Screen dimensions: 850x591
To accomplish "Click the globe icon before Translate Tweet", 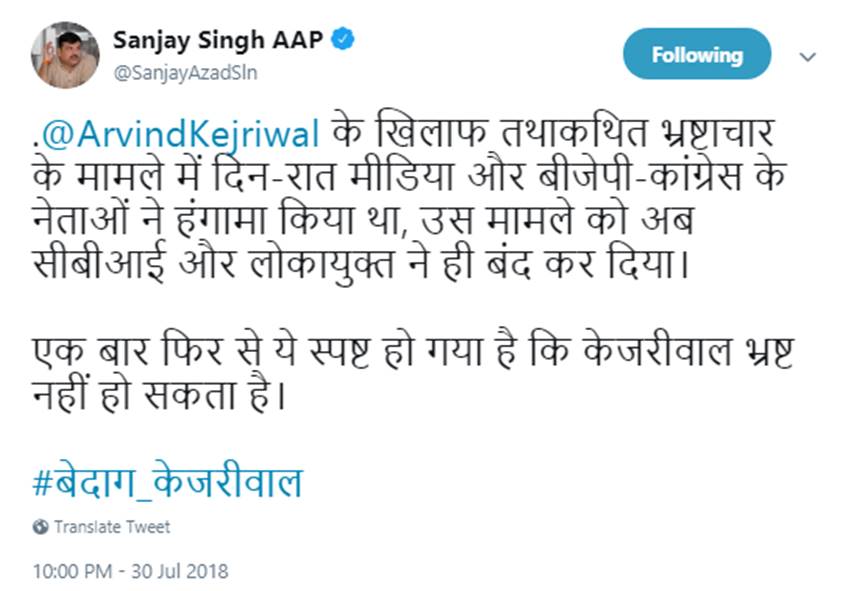I will click(x=40, y=526).
